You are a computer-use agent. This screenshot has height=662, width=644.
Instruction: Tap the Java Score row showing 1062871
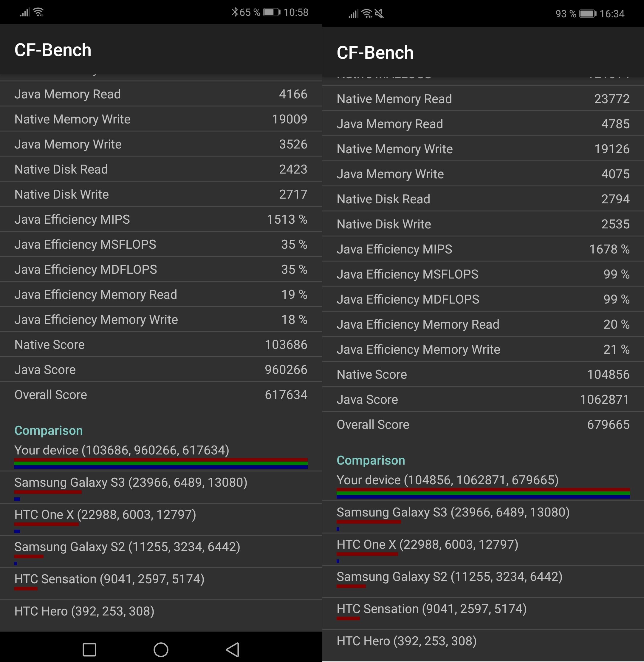[x=483, y=400]
